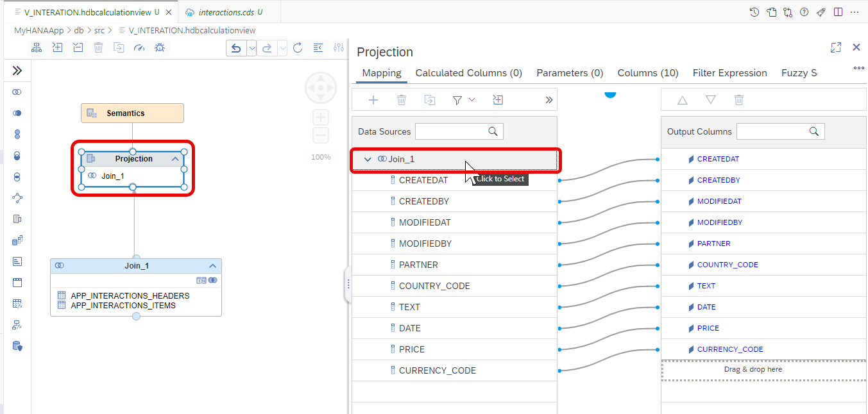Click the delete node trash icon
Viewport: 868px width, 414px height.
pos(98,47)
